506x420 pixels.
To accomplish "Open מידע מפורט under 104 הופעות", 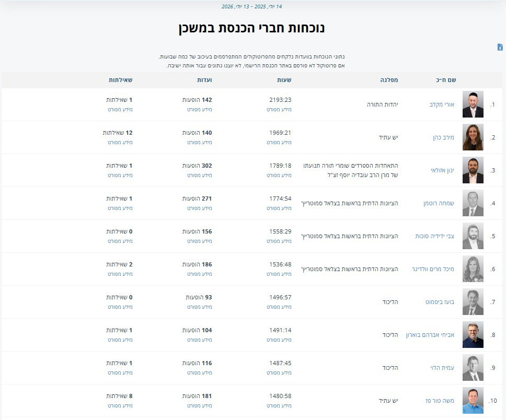I will [200, 340].
